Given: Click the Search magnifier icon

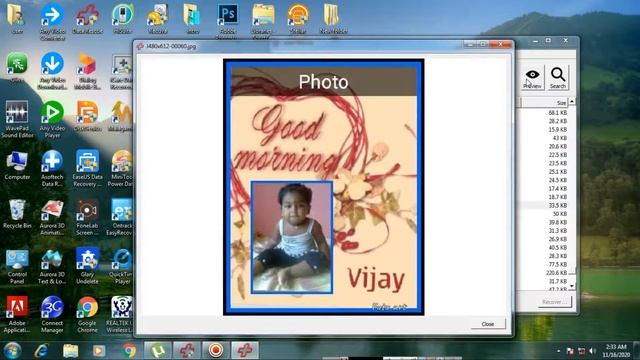Looking at the screenshot, I should point(558,77).
